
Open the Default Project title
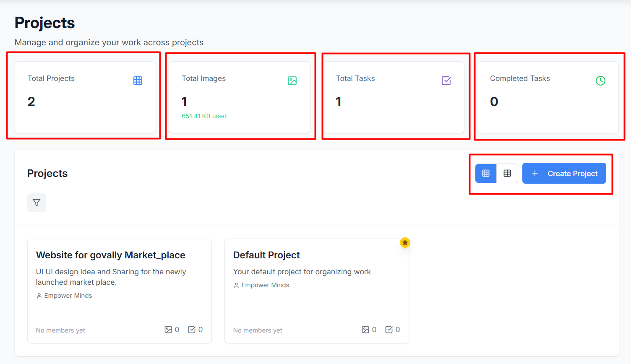pos(266,255)
